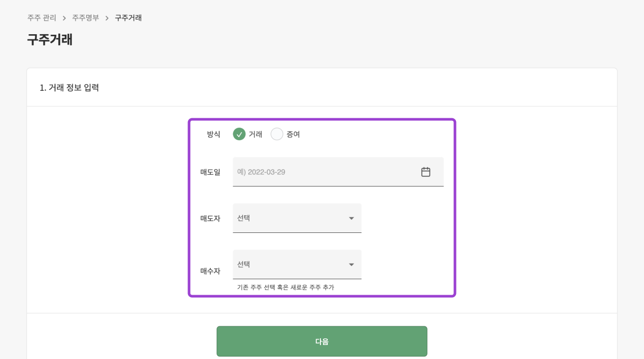Click the 매도자 dropdown arrow
Image resolution: width=644 pixels, height=359 pixels.
point(351,218)
